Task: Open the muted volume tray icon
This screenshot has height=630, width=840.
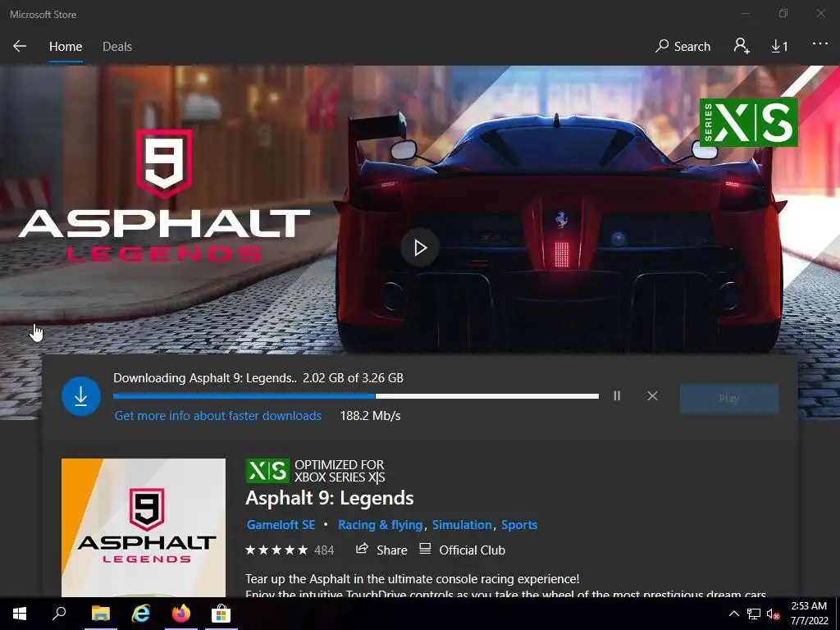Action: pyautogui.click(x=773, y=614)
